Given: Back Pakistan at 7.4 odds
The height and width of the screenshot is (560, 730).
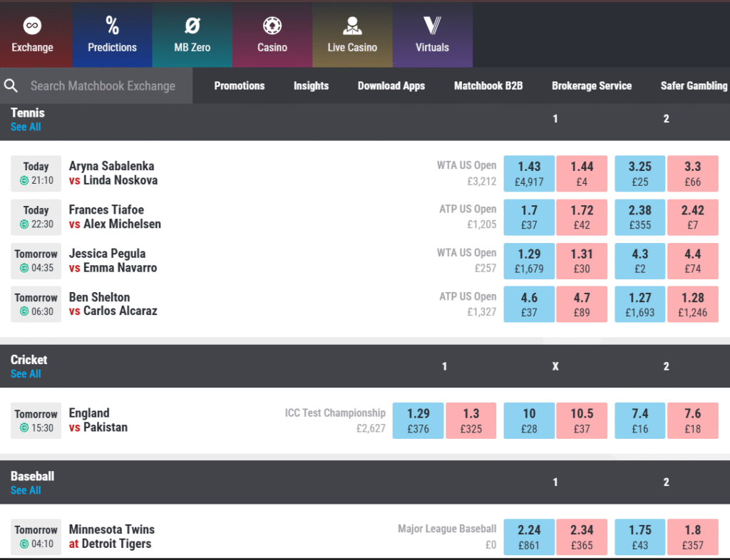Looking at the screenshot, I should (639, 420).
